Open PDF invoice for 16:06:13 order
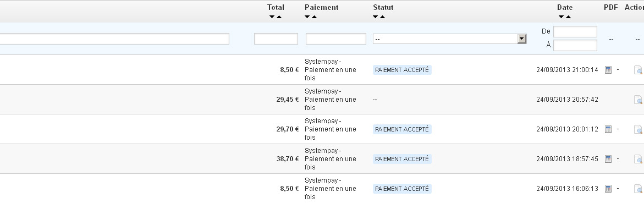 click(608, 189)
